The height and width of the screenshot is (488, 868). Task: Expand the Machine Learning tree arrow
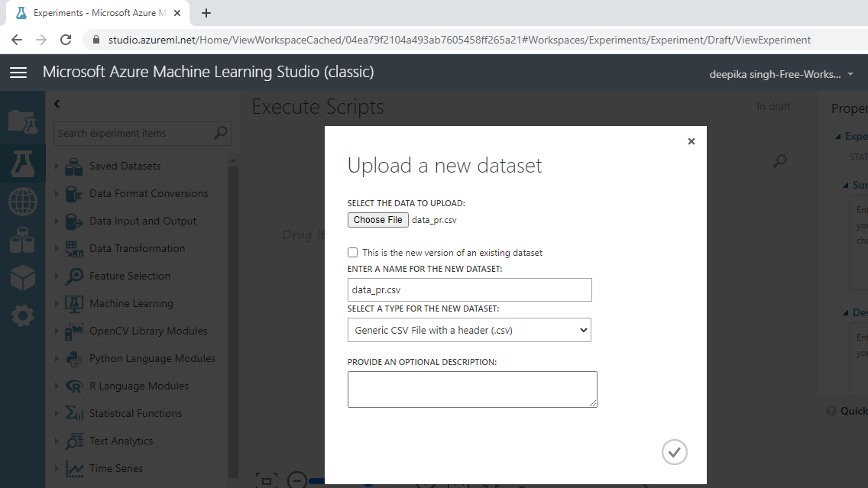(57, 303)
